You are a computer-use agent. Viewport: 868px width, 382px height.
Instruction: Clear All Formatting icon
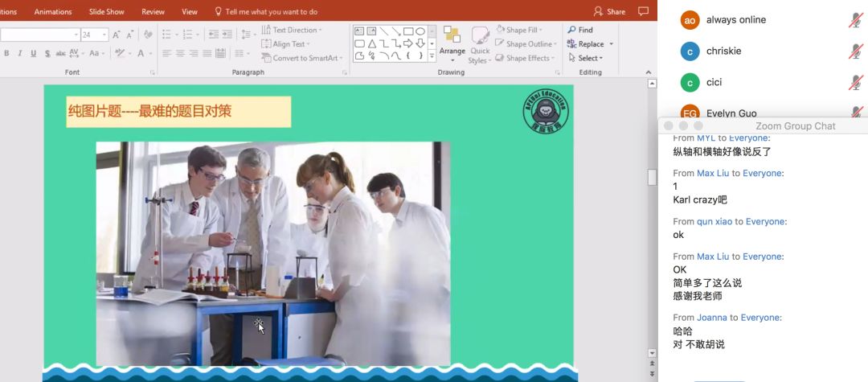[x=148, y=35]
